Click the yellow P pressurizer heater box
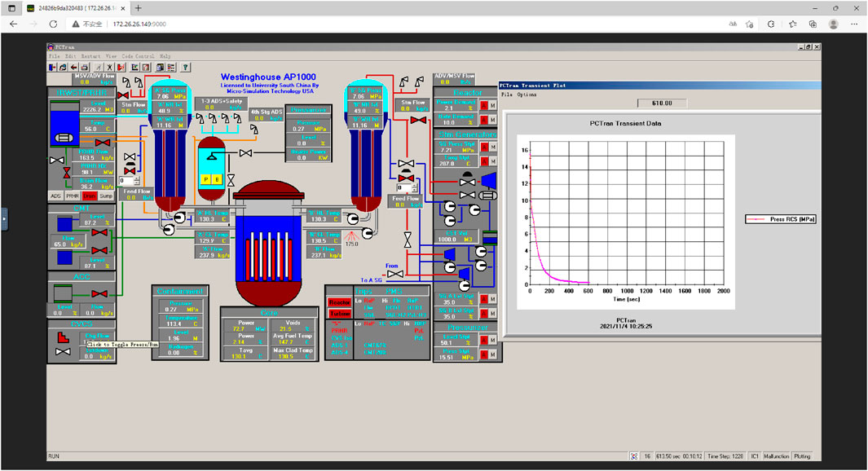The image size is (868, 471). tap(206, 179)
